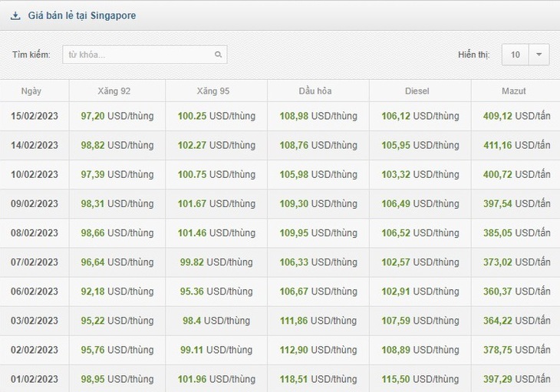Select the 15/02/2023 date row
The height and width of the screenshot is (392, 560).
[x=280, y=116]
